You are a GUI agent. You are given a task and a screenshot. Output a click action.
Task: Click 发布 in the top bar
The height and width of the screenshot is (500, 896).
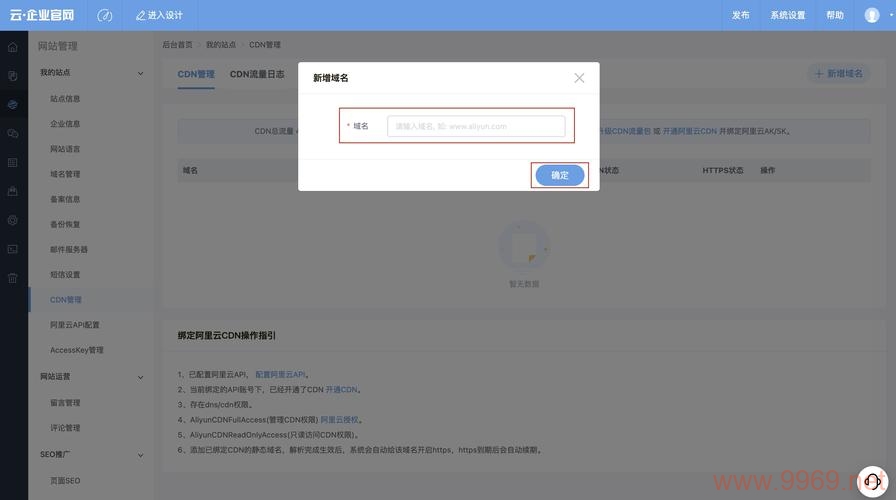(741, 15)
